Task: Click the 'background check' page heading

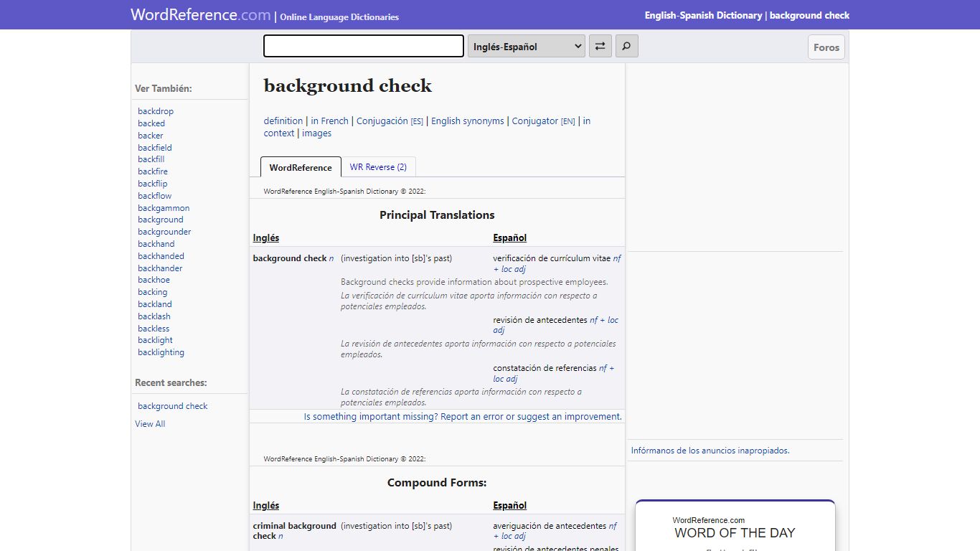Action: (348, 86)
